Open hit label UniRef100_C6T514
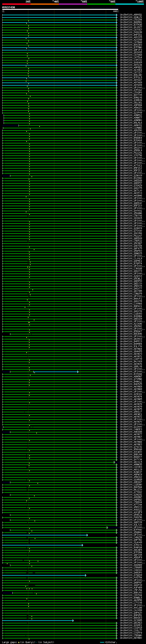 pyautogui.click(x=131, y=58)
